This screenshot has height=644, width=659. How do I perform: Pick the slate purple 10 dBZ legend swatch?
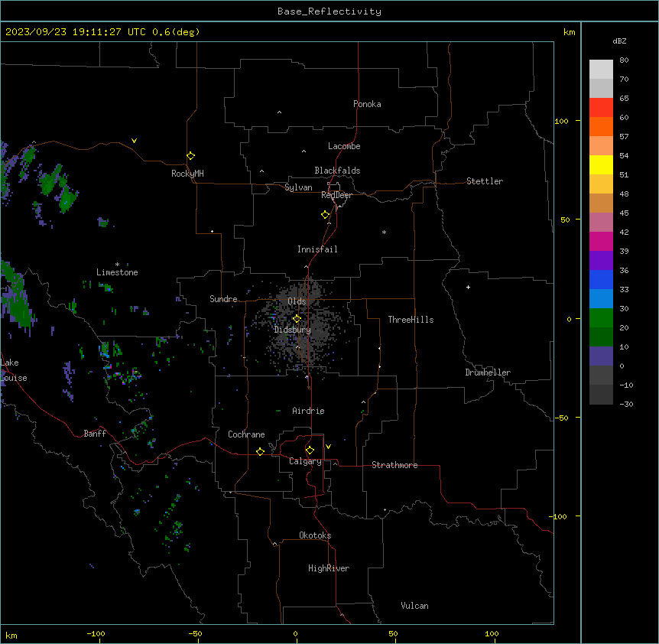point(601,356)
